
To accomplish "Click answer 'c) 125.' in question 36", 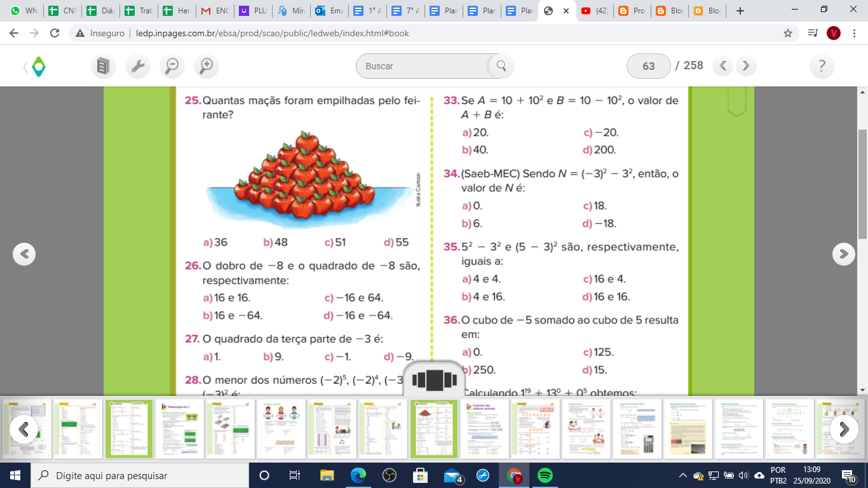I will (x=599, y=352).
